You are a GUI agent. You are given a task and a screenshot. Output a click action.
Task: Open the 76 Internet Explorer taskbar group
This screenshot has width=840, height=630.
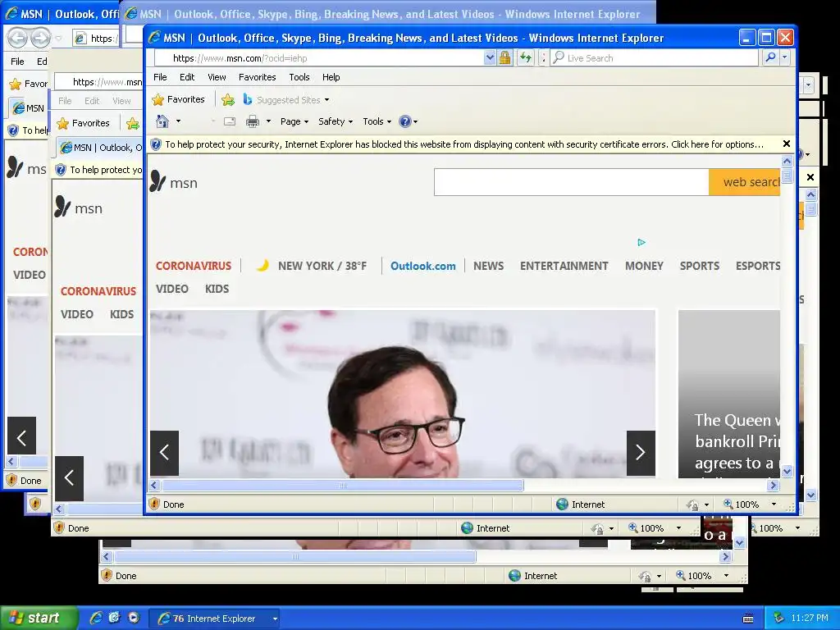[214, 619]
